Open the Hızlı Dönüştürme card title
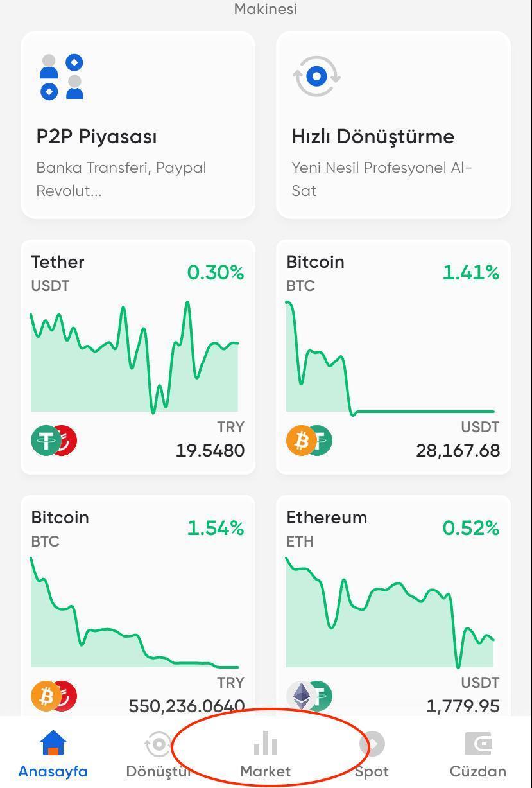Screen dimensions: 532x788 click(373, 137)
